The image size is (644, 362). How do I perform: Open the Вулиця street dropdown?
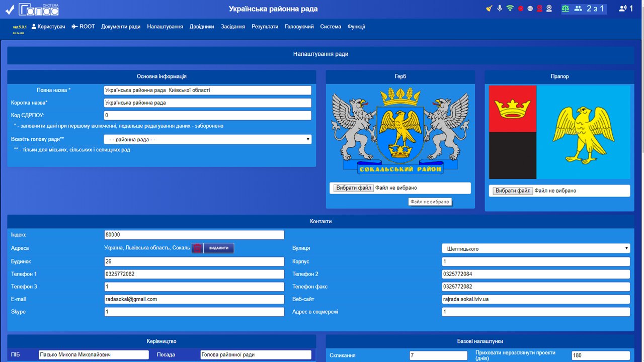pyautogui.click(x=535, y=248)
